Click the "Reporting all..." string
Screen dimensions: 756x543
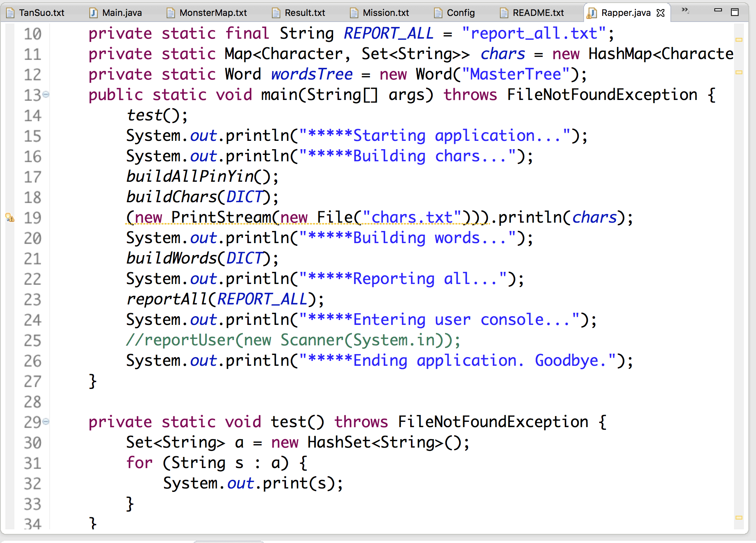403,279
